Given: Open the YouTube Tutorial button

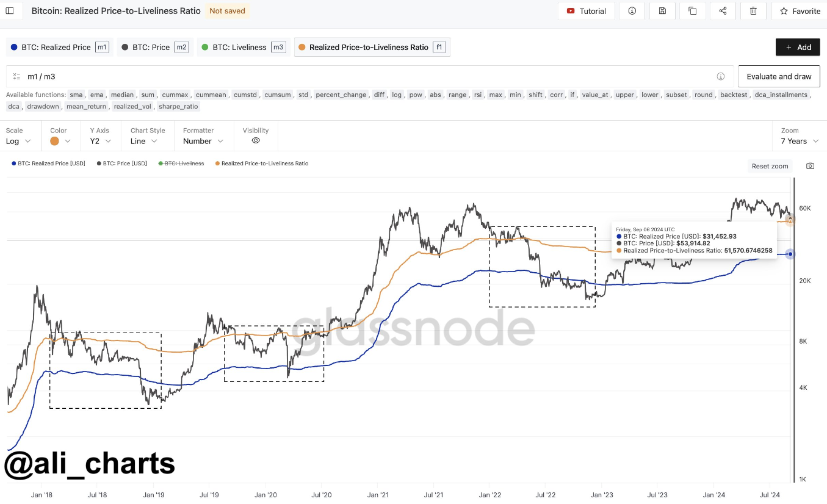Looking at the screenshot, I should [586, 11].
